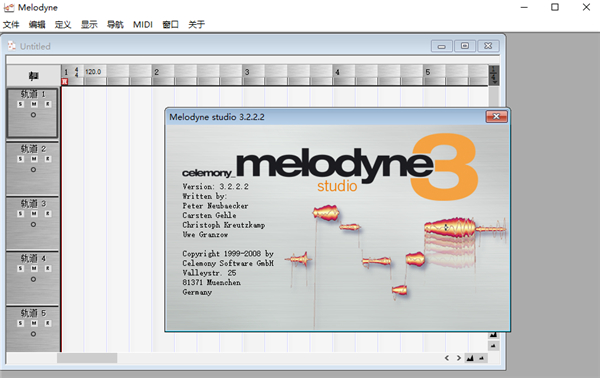The image size is (600, 378).
Task: Open the MIDI menu
Action: 143,24
